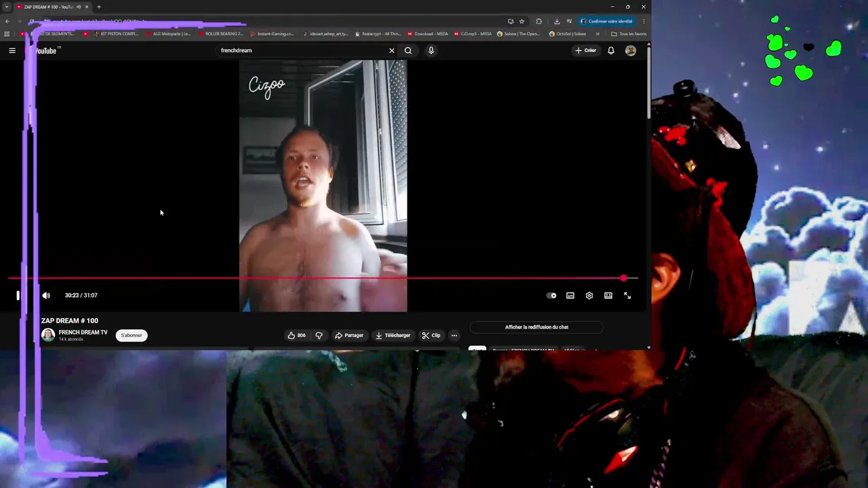The image size is (868, 488).
Task: Click Confirmer votre identité profile button
Action: [x=606, y=21]
